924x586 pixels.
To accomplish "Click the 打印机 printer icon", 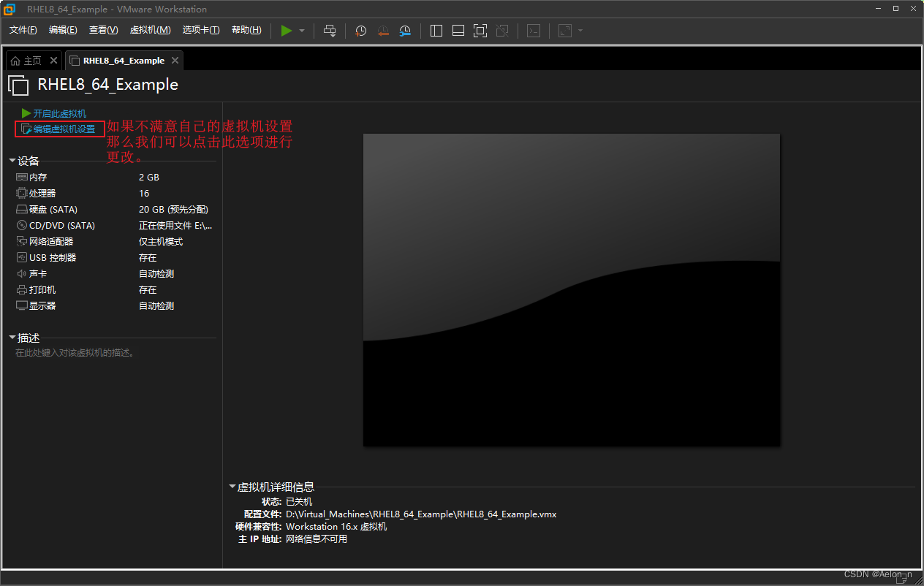I will tap(22, 289).
